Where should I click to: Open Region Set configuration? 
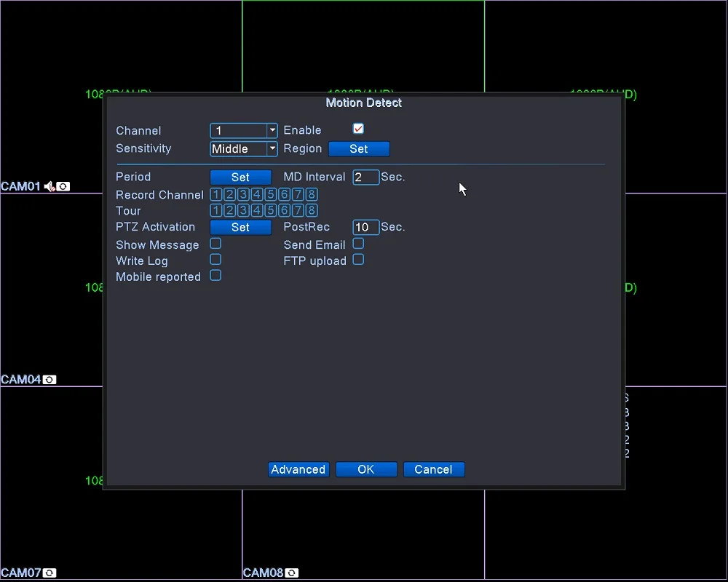pyautogui.click(x=359, y=149)
